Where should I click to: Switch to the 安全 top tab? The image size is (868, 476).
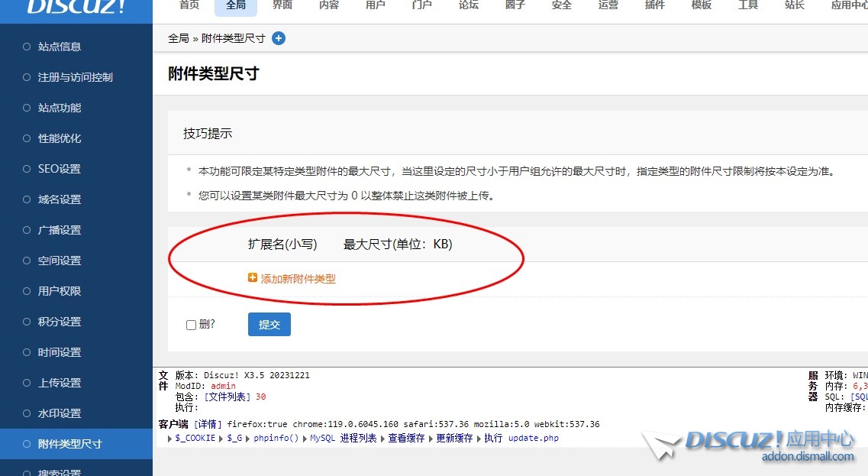pyautogui.click(x=561, y=5)
